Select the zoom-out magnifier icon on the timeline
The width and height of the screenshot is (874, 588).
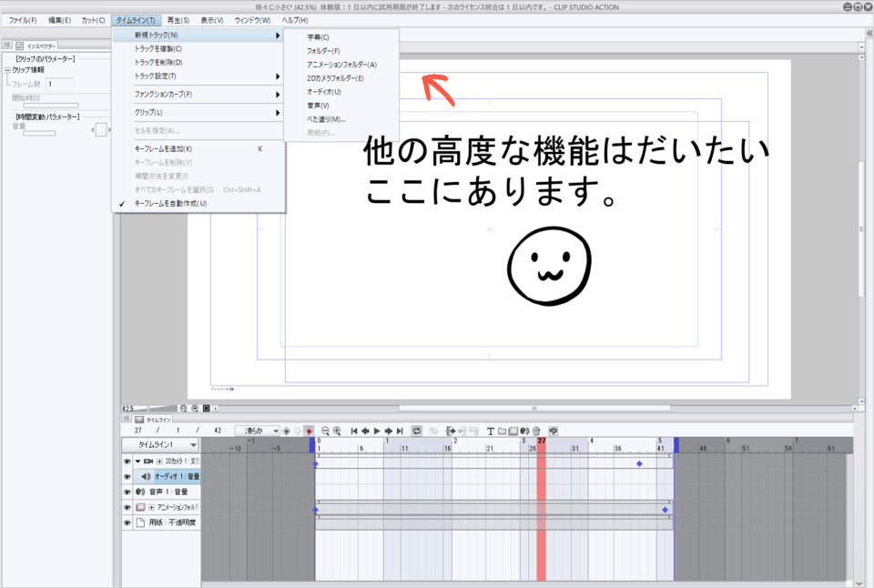click(x=324, y=428)
